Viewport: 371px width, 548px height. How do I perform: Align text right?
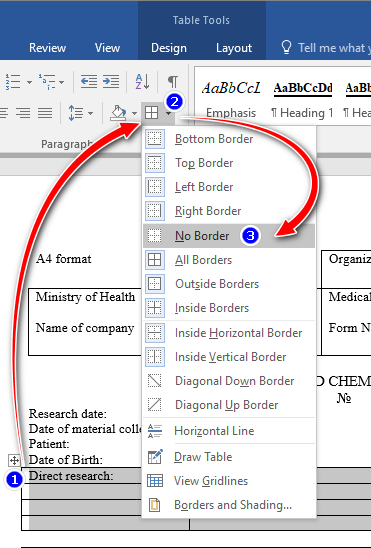(23, 113)
